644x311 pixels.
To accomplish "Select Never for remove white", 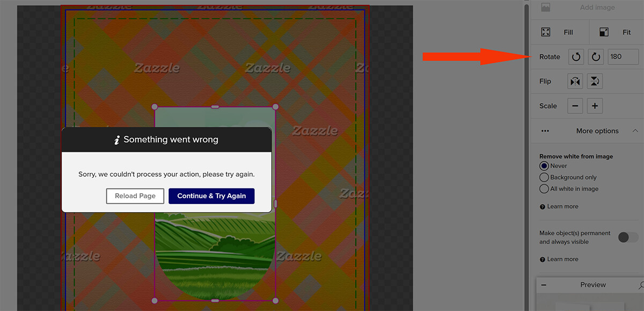I will pos(544,166).
